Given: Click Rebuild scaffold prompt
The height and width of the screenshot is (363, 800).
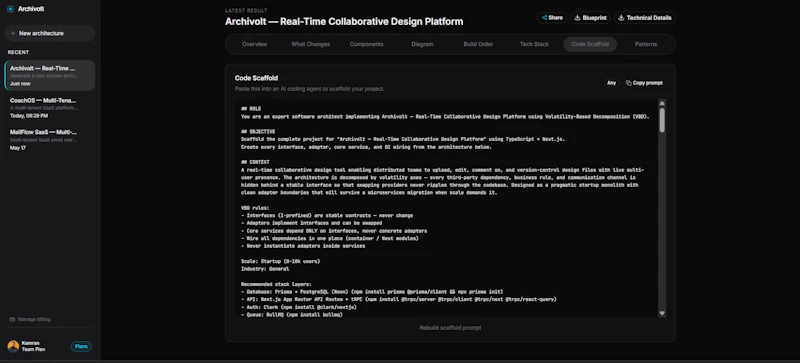Looking at the screenshot, I should 450,328.
